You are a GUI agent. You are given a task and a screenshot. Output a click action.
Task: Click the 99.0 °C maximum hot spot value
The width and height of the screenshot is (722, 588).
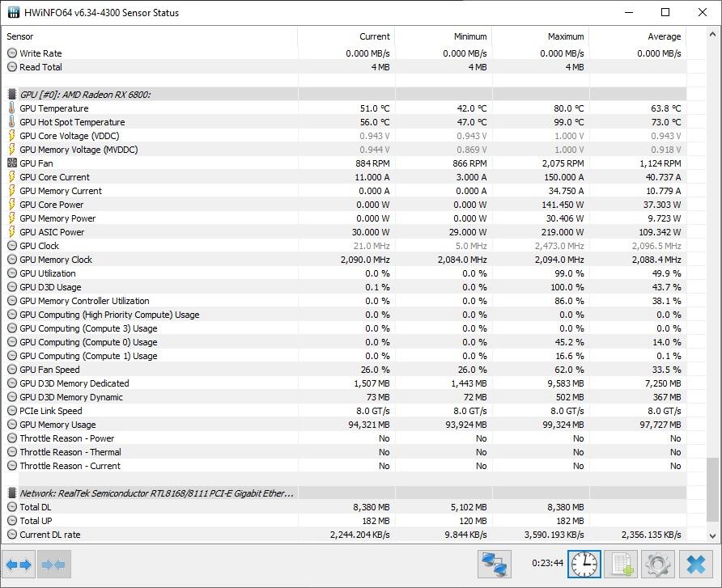click(569, 122)
